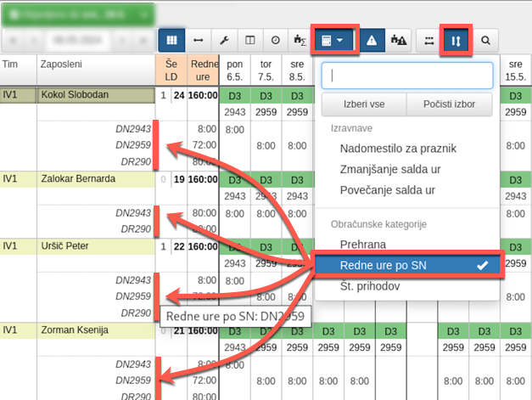
Task: Select the pon 6.5. day column header
Action: pos(235,70)
